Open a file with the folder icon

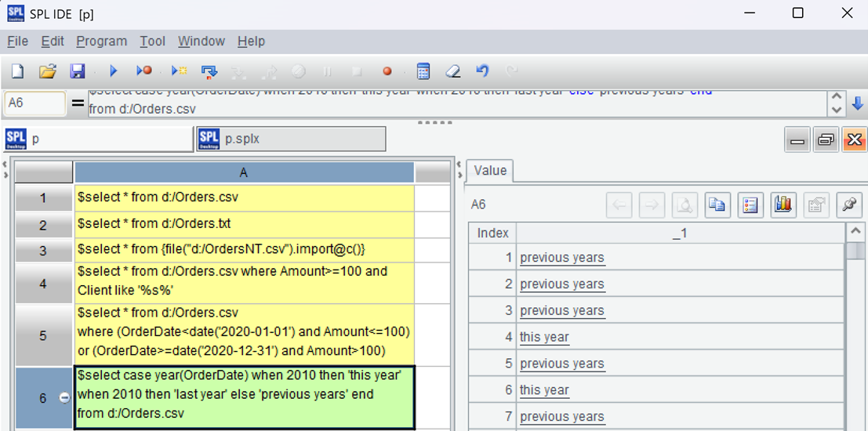point(48,71)
